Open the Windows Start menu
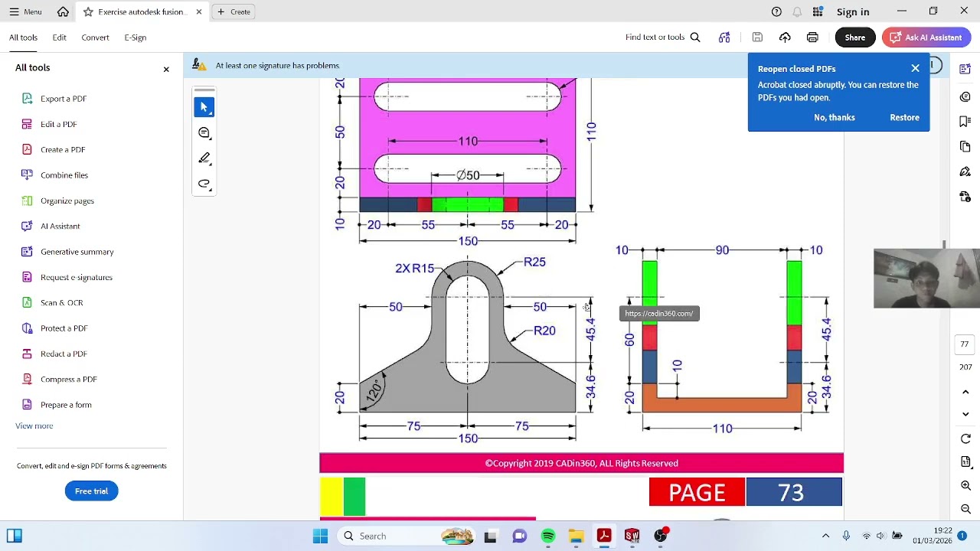980x551 pixels. click(x=320, y=536)
